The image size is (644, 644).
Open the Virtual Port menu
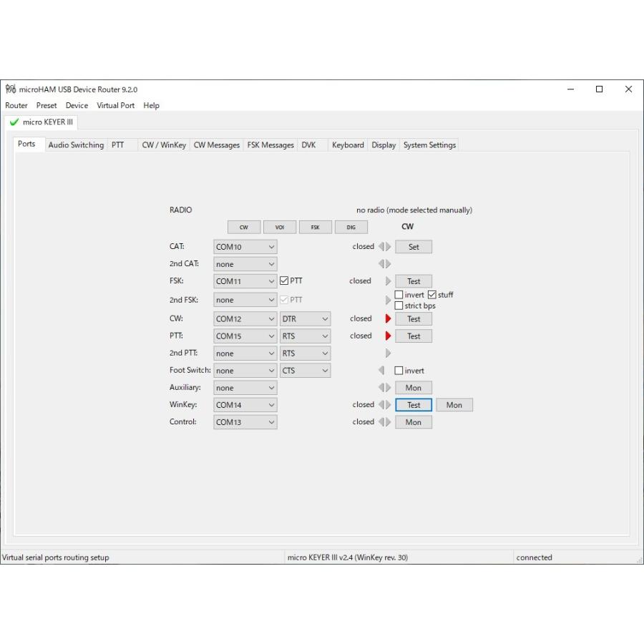tap(115, 105)
